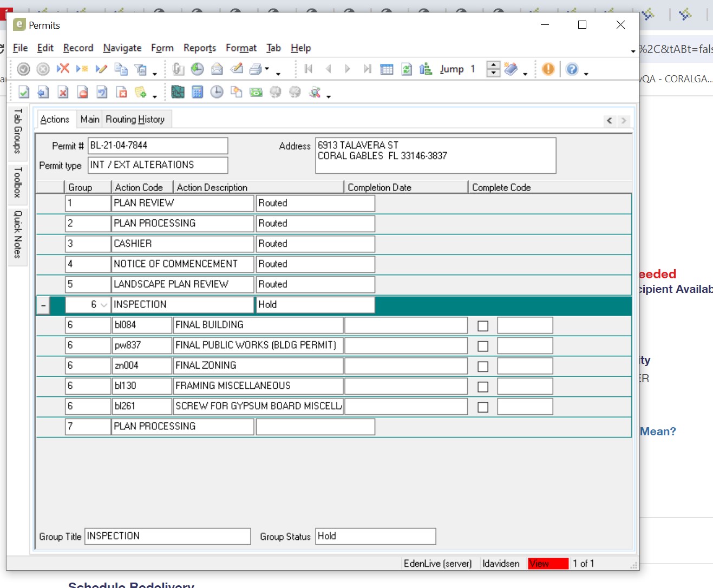Click the Jump button in the toolbar
The width and height of the screenshot is (713, 588).
pos(452,69)
